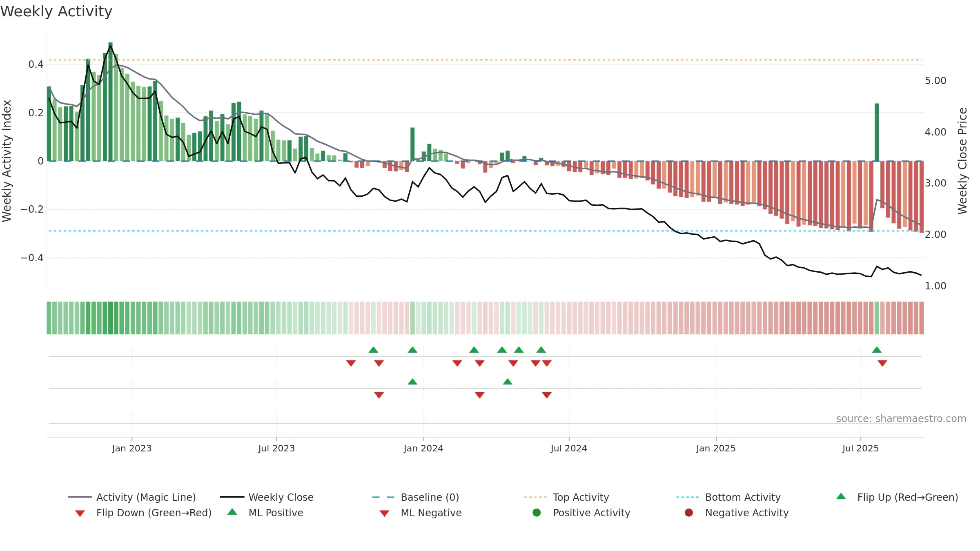Viewport: 980px width, 551px height.
Task: Click the tallest green bar in late 2022
Action: 110,102
